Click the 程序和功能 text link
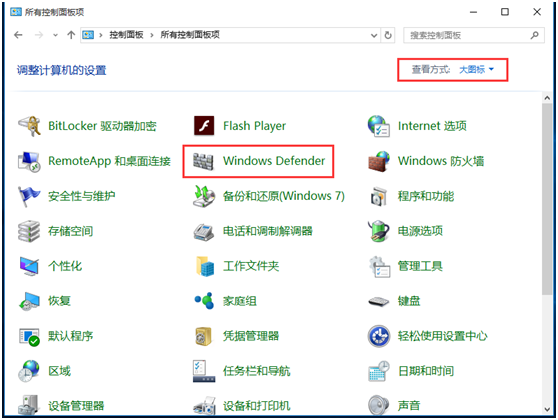 426,196
